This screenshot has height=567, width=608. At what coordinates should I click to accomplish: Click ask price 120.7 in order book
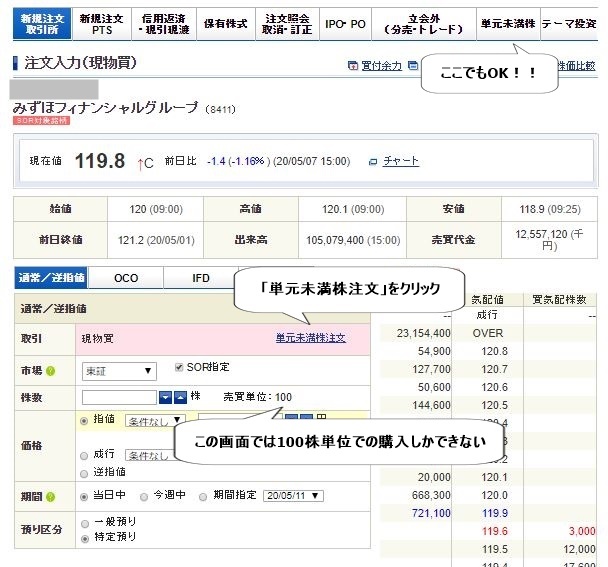tap(494, 369)
